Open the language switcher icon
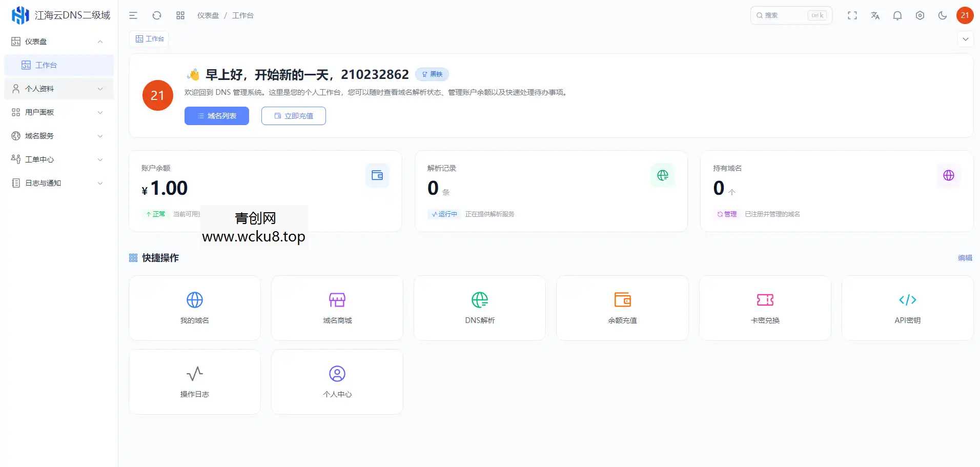The image size is (980, 467). point(875,15)
